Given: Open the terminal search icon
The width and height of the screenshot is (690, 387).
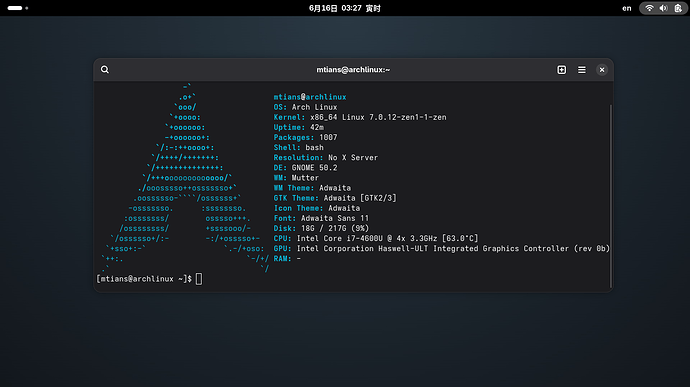Looking at the screenshot, I should click(x=105, y=70).
